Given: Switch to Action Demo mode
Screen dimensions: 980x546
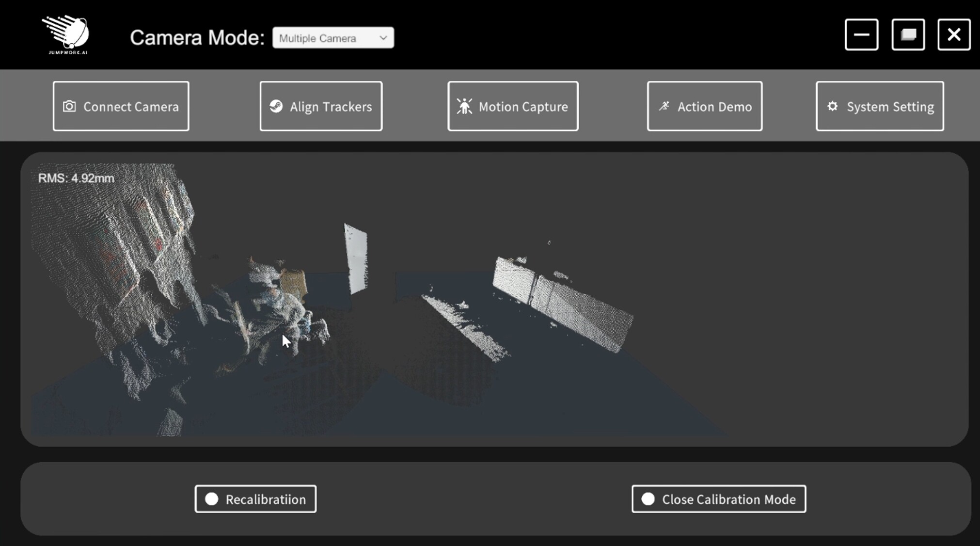Looking at the screenshot, I should pyautogui.click(x=705, y=106).
